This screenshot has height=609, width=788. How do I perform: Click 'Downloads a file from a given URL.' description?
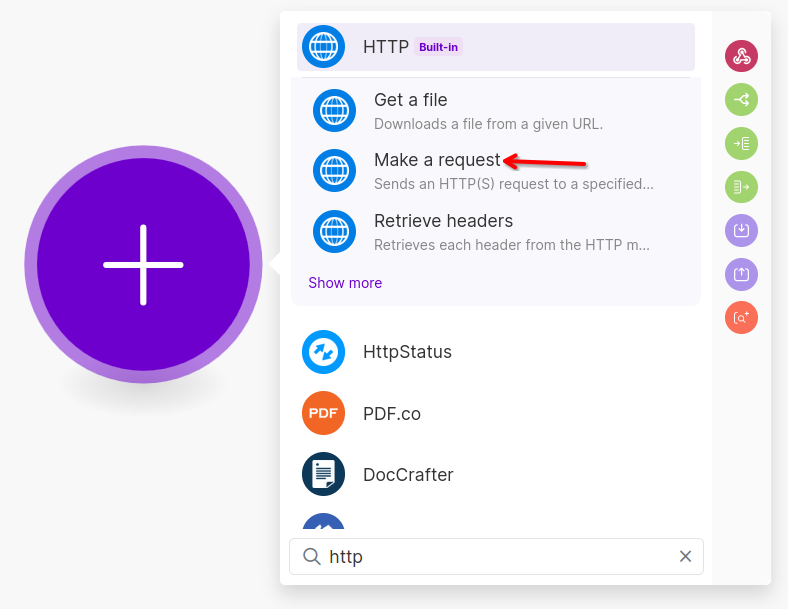pyautogui.click(x=488, y=124)
